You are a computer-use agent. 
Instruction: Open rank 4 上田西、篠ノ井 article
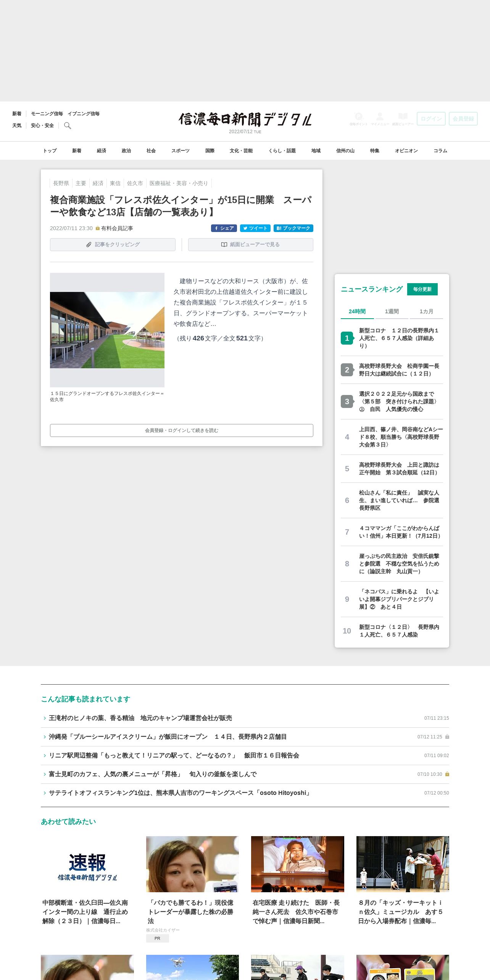[392, 437]
